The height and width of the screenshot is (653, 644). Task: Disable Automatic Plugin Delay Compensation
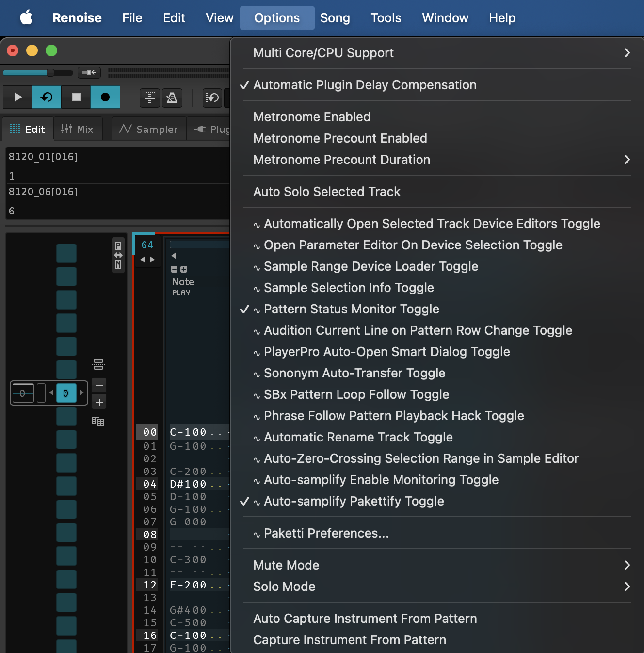coord(364,85)
